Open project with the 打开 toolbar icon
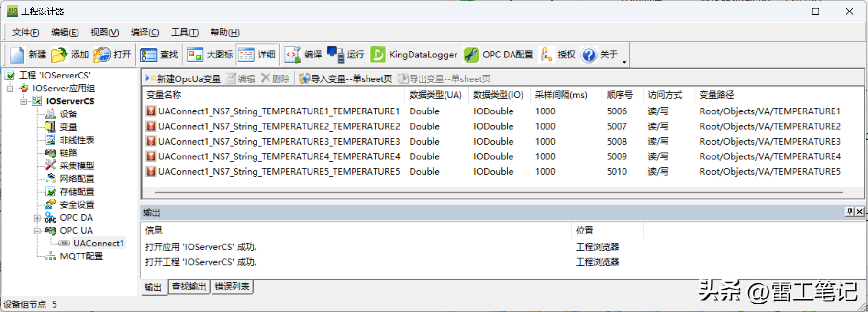The height and width of the screenshot is (312, 868). pyautogui.click(x=102, y=55)
